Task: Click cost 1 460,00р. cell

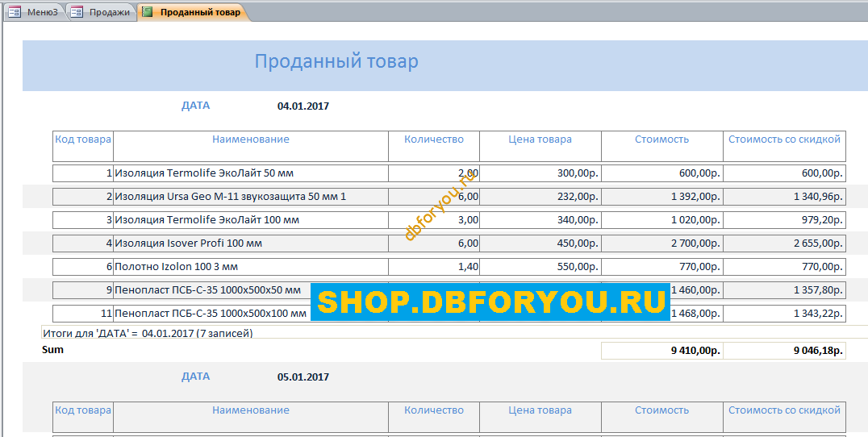Action: [x=696, y=290]
